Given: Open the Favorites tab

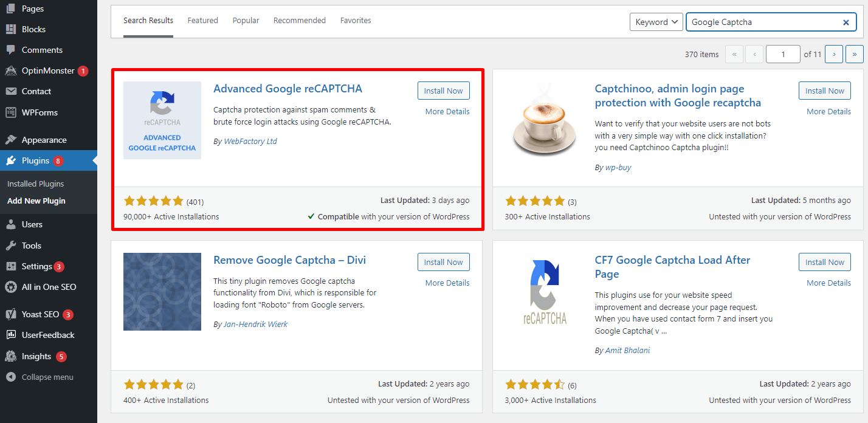Looking at the screenshot, I should 356,21.
